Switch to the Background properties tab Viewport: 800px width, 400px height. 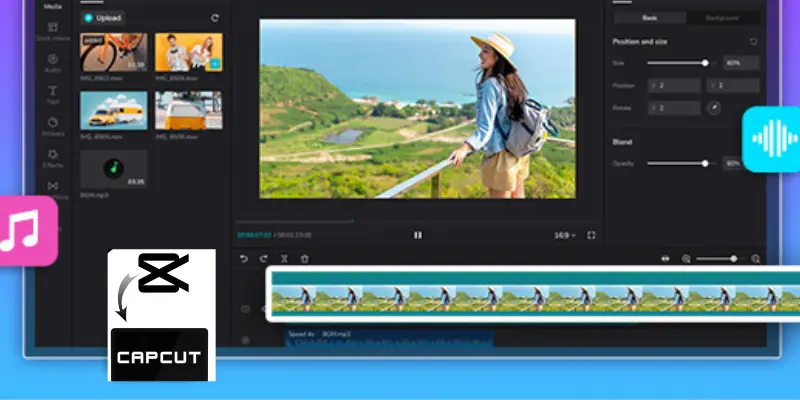coord(722,18)
